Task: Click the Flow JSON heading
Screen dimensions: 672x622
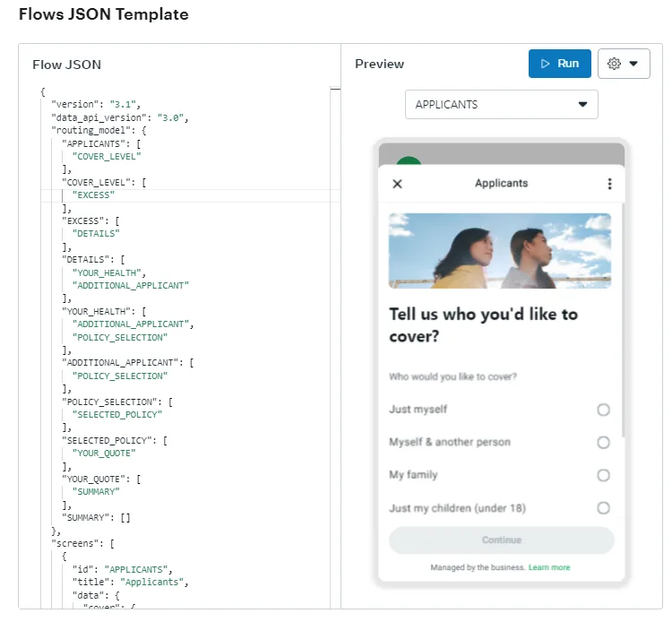Action: 67,65
